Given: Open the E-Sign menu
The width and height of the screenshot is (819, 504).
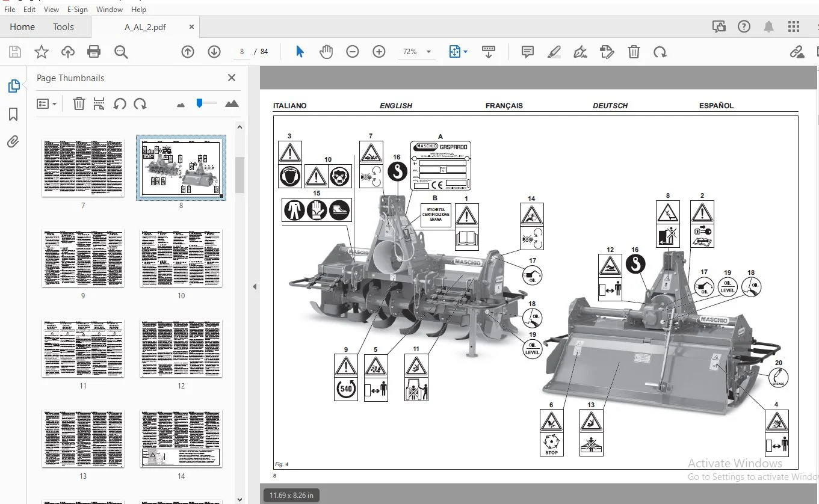Looking at the screenshot, I should tap(78, 9).
